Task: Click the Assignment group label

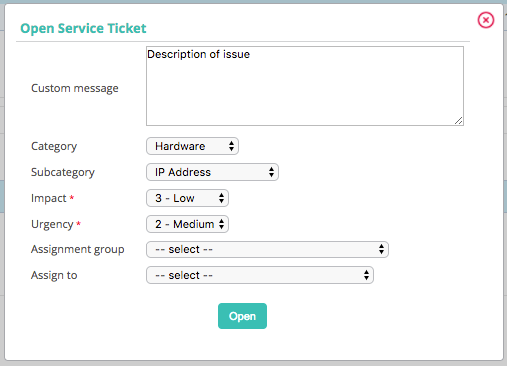Action: coord(78,250)
